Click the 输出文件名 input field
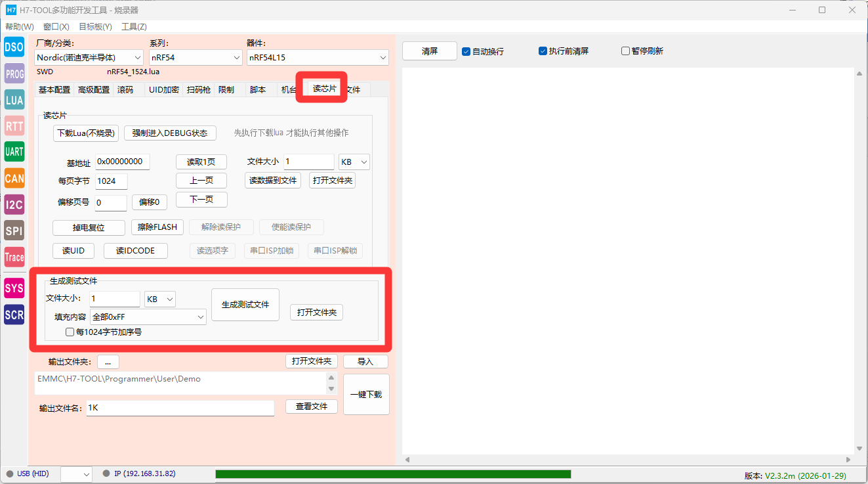This screenshot has width=868, height=484. point(180,408)
